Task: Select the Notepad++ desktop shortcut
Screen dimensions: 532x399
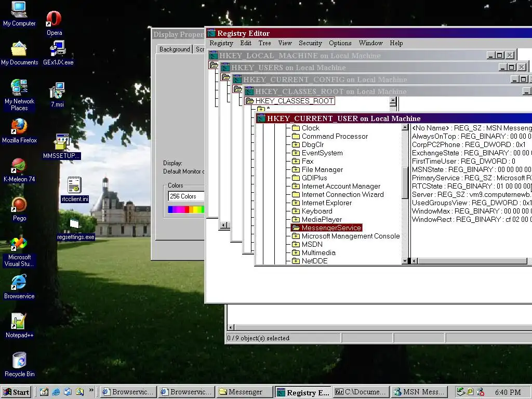Action: point(19,326)
